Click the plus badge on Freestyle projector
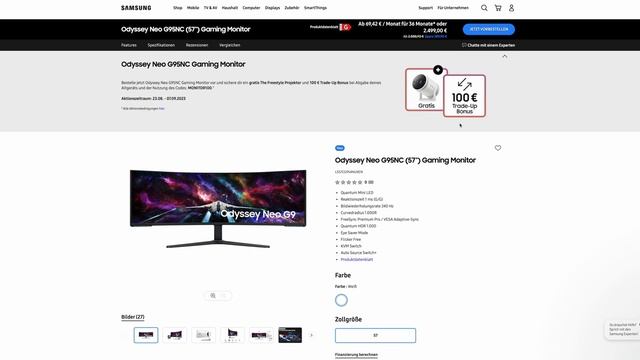This screenshot has height=360, width=640. tap(438, 70)
